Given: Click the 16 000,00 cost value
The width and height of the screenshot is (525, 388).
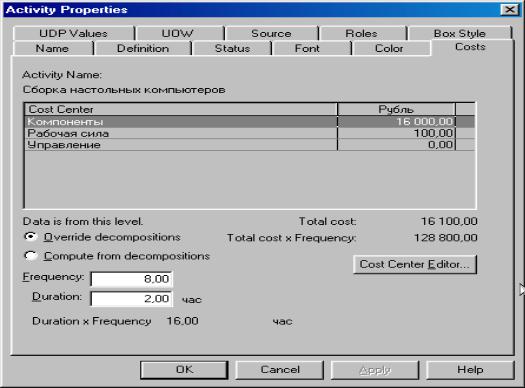Looking at the screenshot, I should pos(425,122).
